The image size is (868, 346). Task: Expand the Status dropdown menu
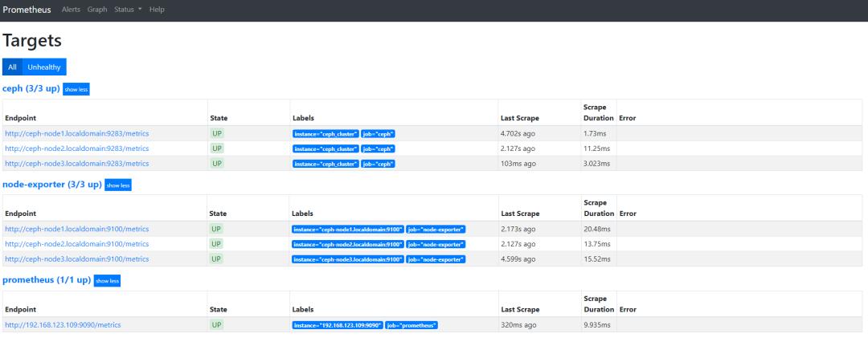(x=128, y=10)
